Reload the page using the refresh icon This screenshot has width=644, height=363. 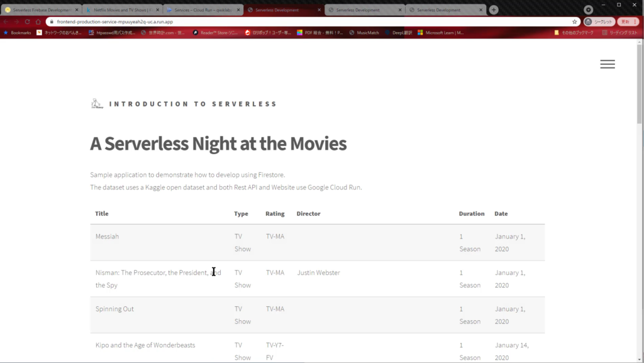tap(27, 21)
